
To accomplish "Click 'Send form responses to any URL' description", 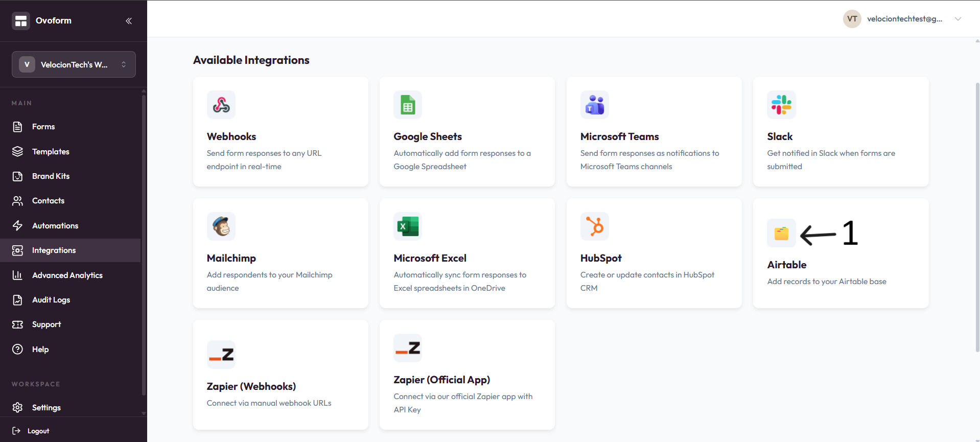I will pos(264,159).
